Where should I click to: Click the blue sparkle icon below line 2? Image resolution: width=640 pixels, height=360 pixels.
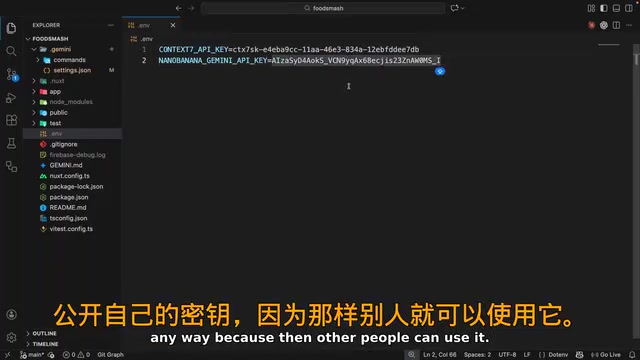pyautogui.click(x=440, y=71)
